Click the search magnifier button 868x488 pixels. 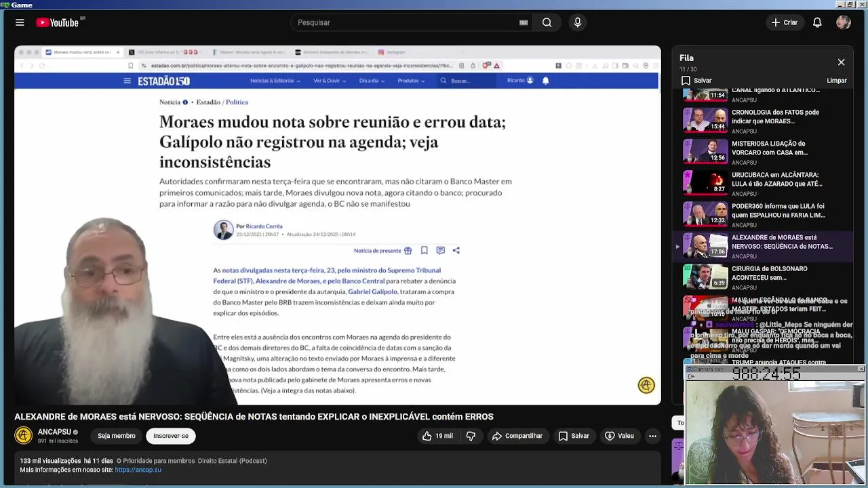(x=547, y=22)
